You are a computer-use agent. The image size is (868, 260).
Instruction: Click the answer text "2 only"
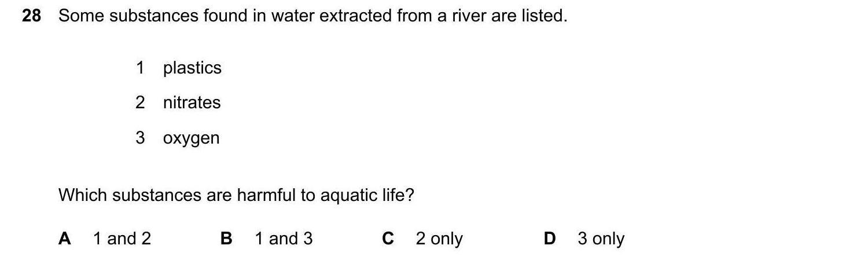(x=439, y=239)
